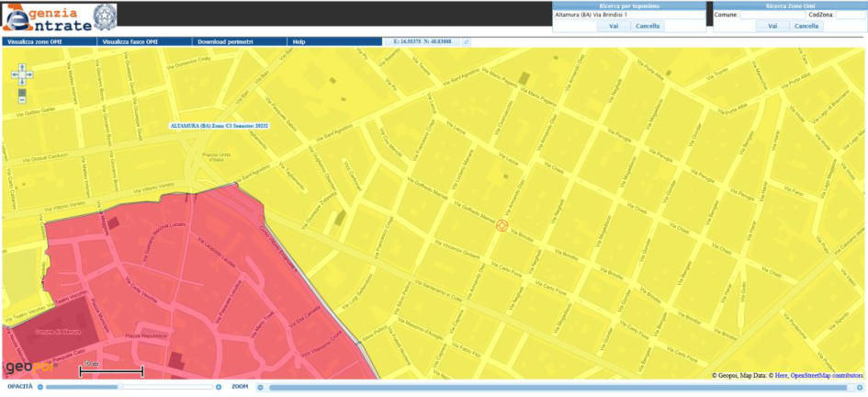The image size is (868, 397).
Task: Open the Visualizza fasce OMI menu
Action: pyautogui.click(x=130, y=42)
